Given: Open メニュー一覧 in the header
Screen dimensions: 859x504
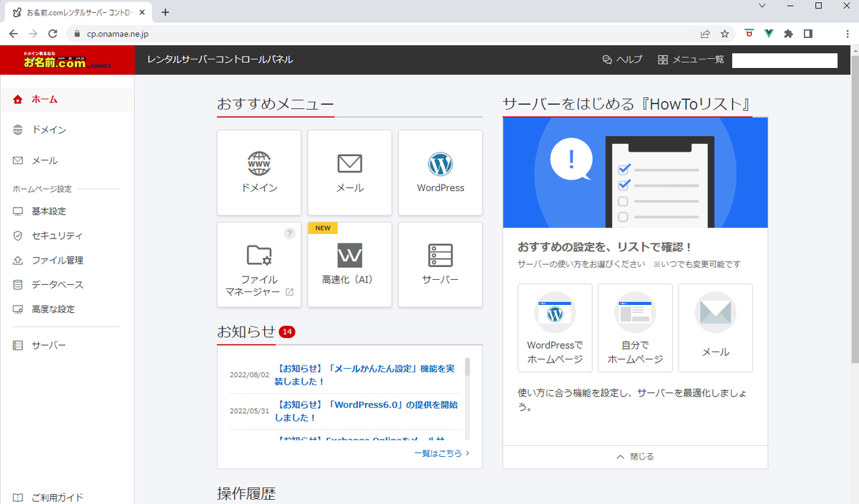Looking at the screenshot, I should tap(691, 60).
